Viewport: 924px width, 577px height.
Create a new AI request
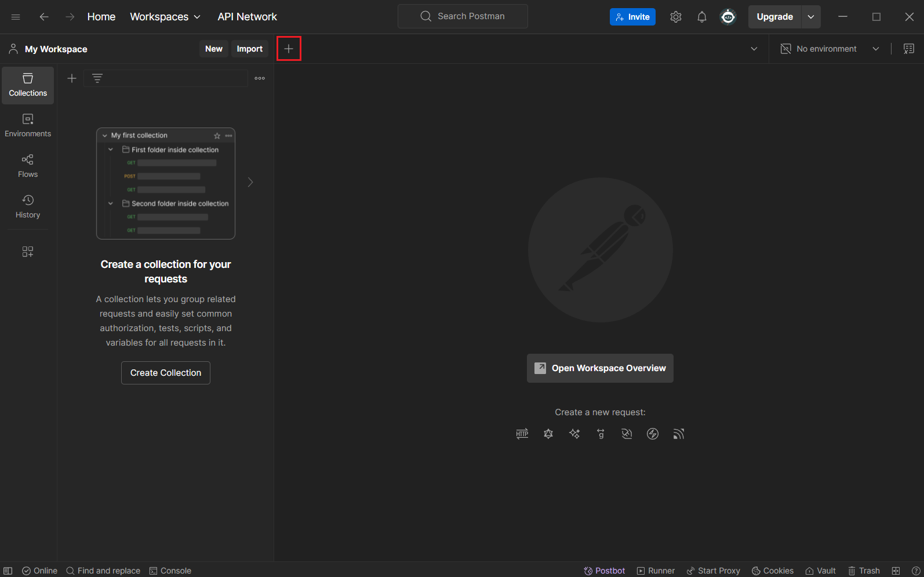pos(574,434)
